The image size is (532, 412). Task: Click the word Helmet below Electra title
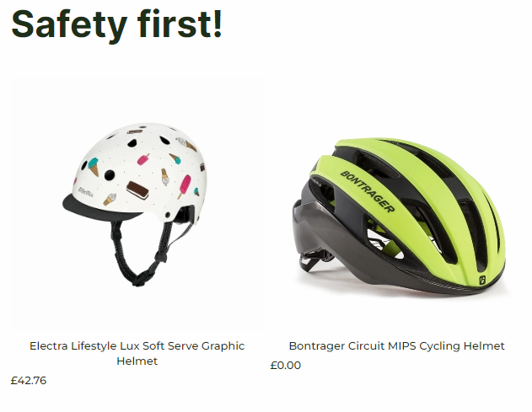tap(137, 361)
